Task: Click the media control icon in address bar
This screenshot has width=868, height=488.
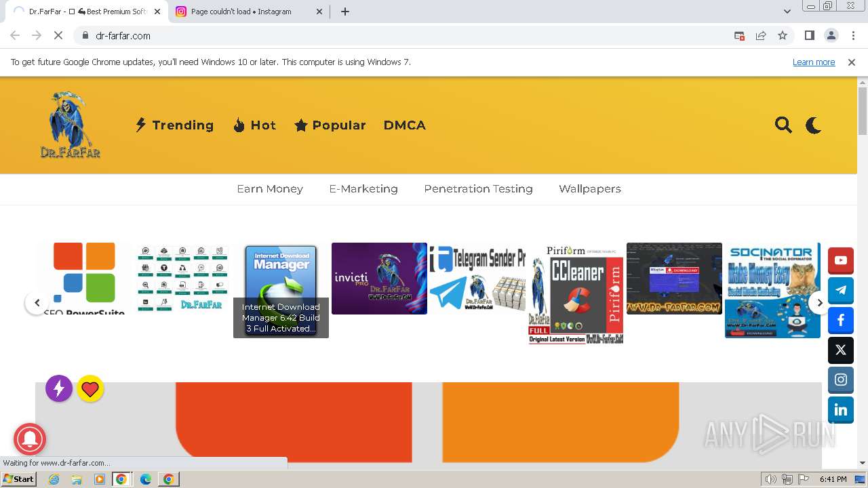Action: pyautogui.click(x=739, y=36)
